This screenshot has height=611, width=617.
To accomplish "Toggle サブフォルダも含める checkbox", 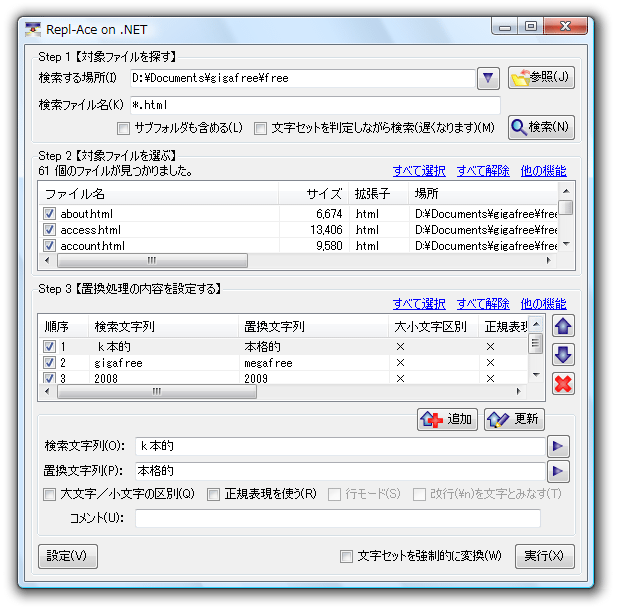I will click(124, 128).
